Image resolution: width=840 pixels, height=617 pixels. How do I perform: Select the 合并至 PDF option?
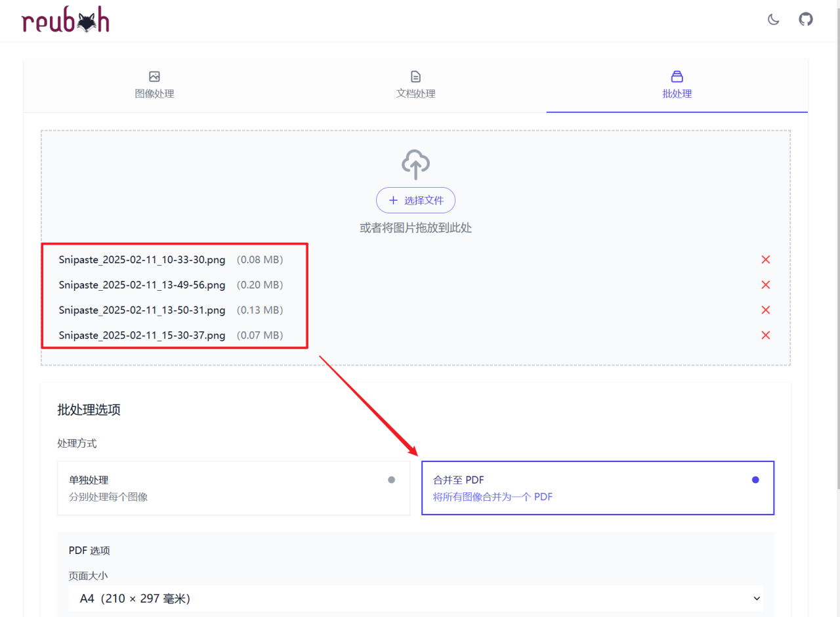(597, 488)
